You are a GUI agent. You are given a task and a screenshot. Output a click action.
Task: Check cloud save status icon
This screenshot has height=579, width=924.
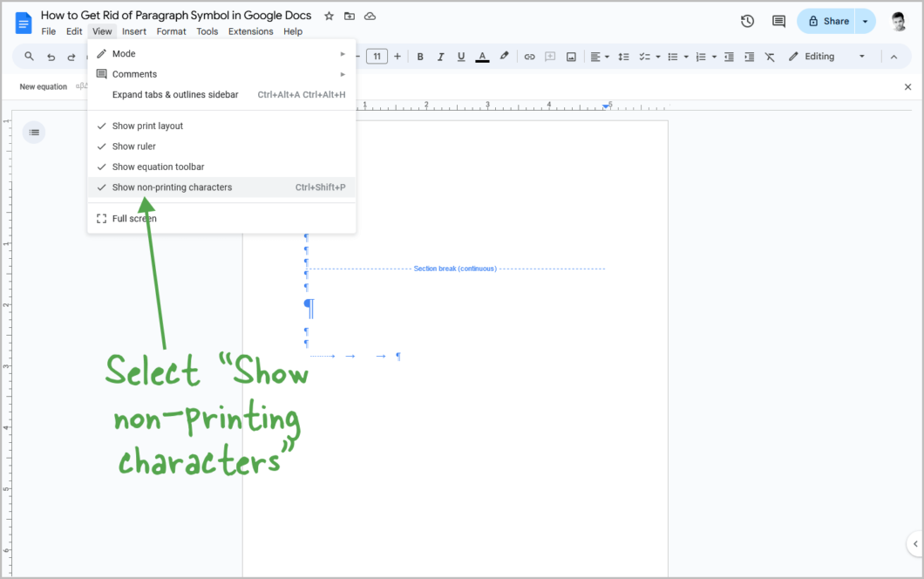[x=370, y=16]
